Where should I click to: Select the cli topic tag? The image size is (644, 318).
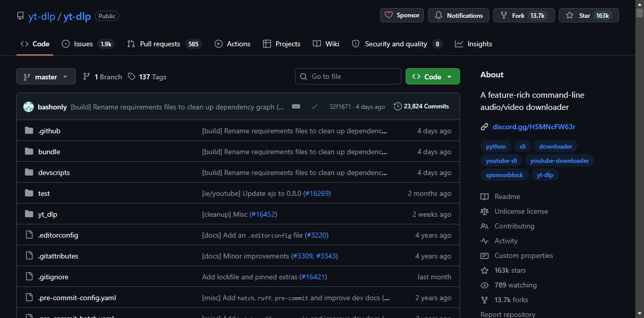522,147
